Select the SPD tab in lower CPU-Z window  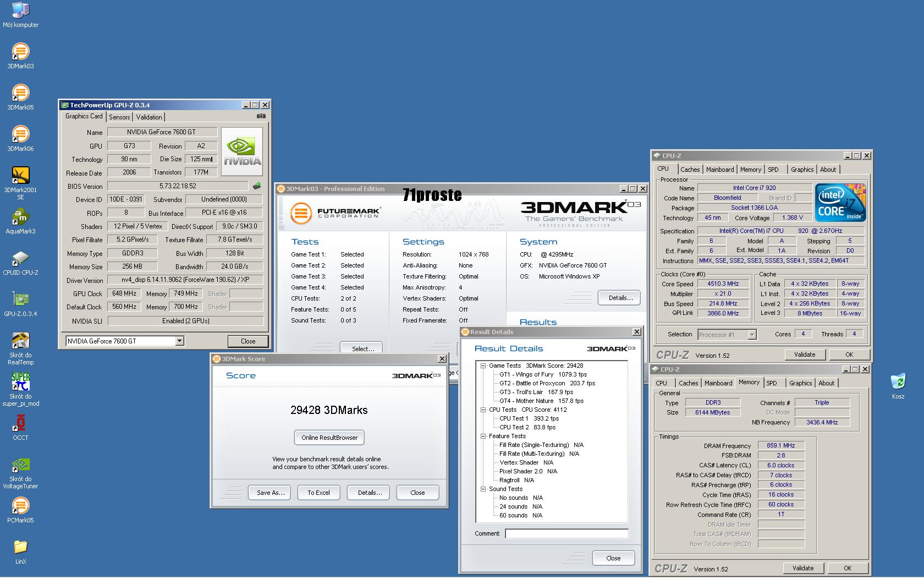(x=772, y=383)
